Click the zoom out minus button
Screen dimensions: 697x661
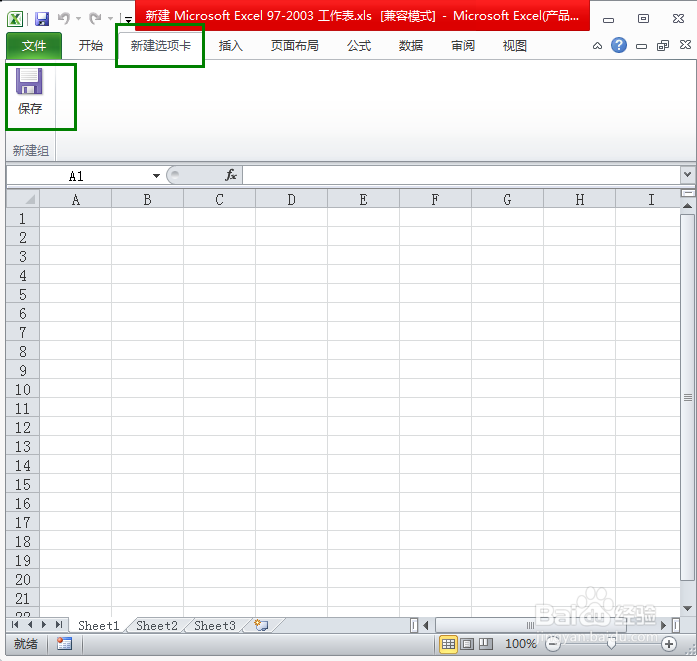click(x=553, y=644)
